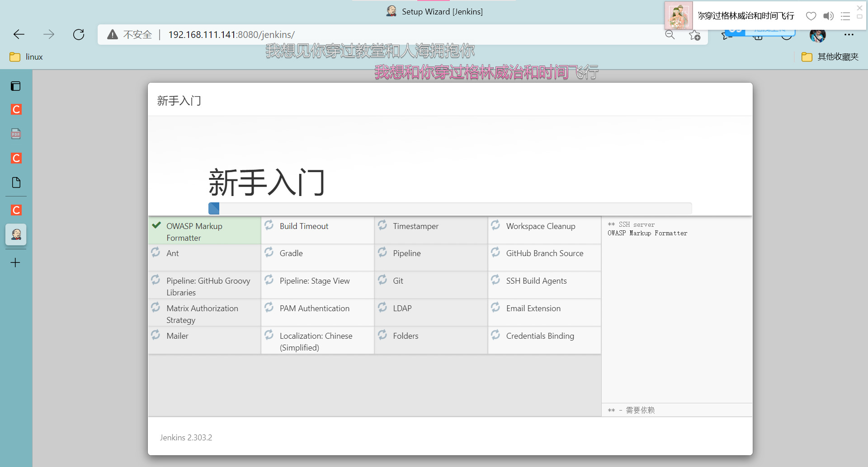
Task: Click the '** SSH server' log line
Action: 631,224
